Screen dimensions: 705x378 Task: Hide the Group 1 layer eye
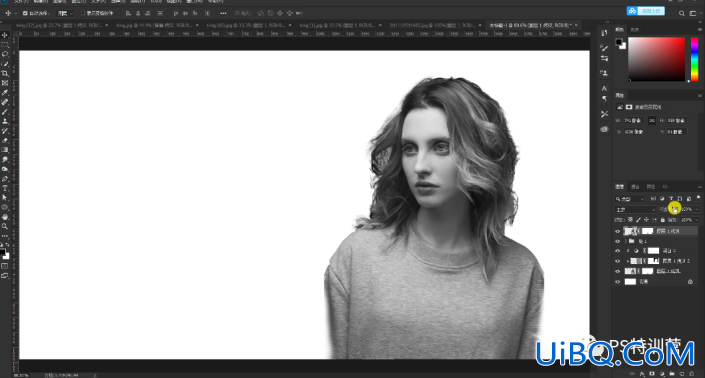pyautogui.click(x=617, y=241)
